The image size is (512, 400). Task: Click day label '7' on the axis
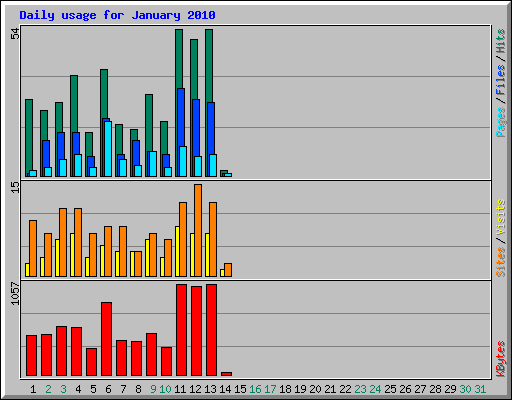coord(123,389)
